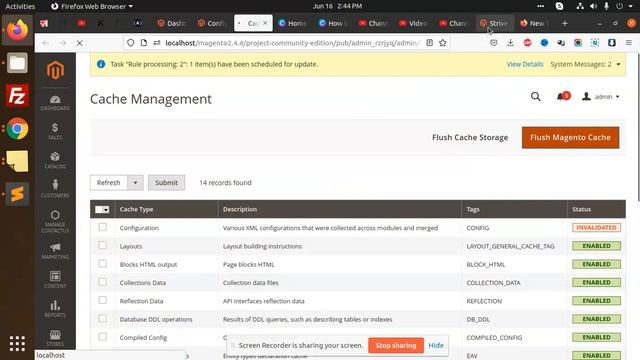Check the Blocks HTML output checkbox
Image resolution: width=640 pixels, height=360 pixels.
[102, 264]
